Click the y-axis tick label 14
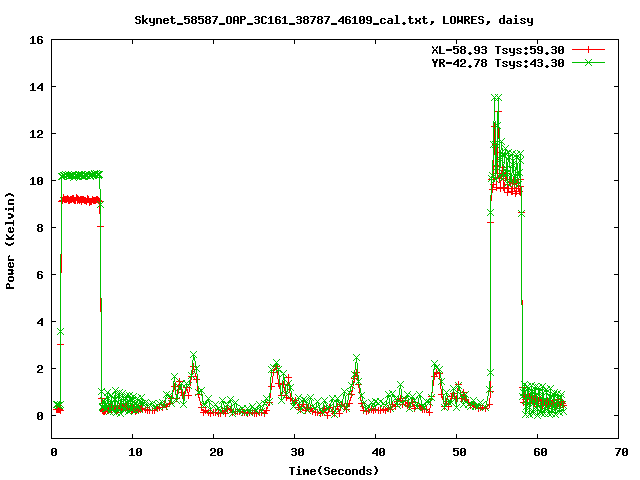Image resolution: width=640 pixels, height=480 pixels. [36, 87]
